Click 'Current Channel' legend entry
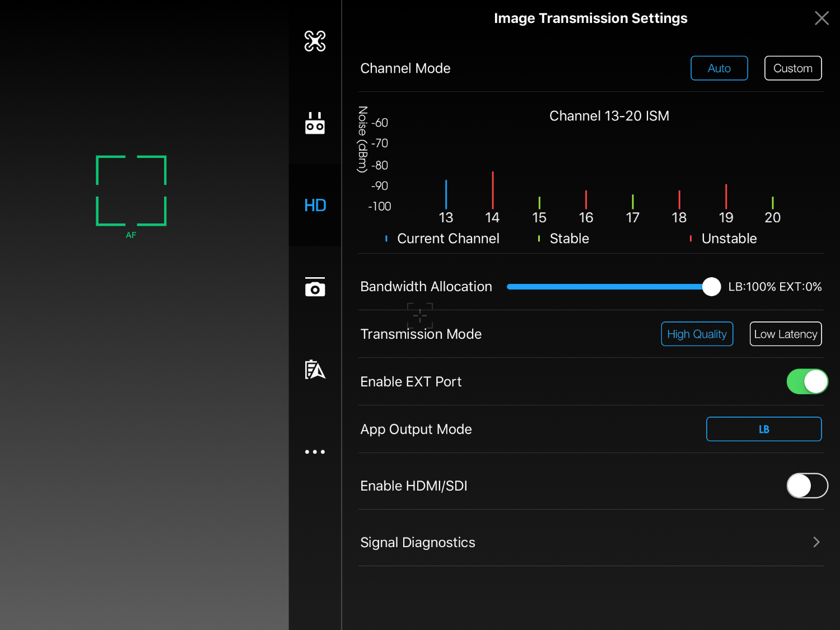Screen dimensions: 840x630 [x=442, y=239]
